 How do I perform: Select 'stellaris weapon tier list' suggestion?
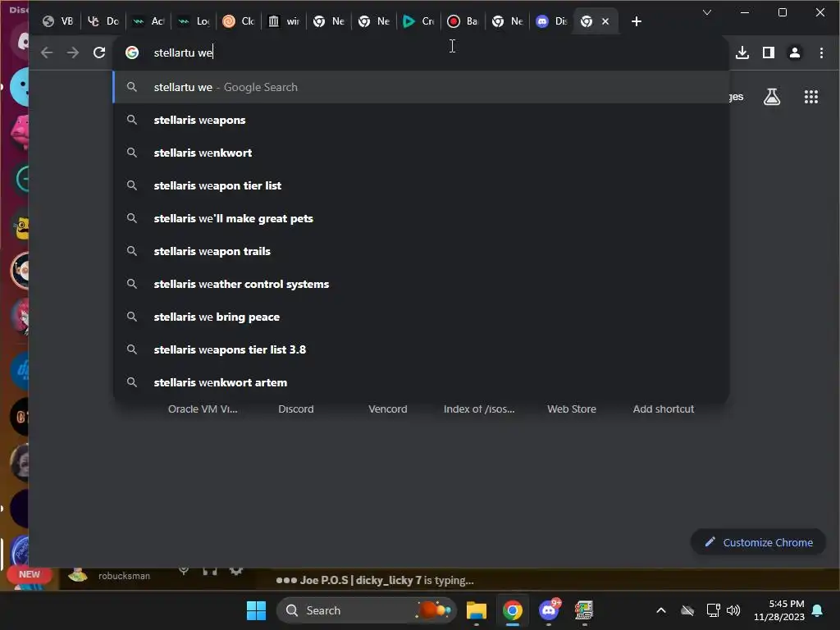421,185
